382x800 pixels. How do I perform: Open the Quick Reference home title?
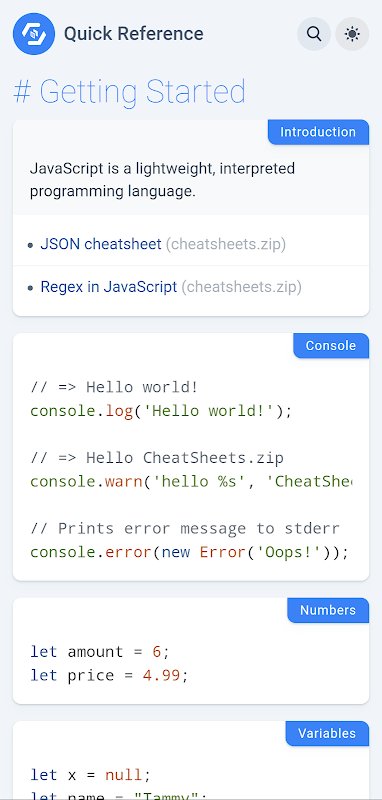point(134,34)
